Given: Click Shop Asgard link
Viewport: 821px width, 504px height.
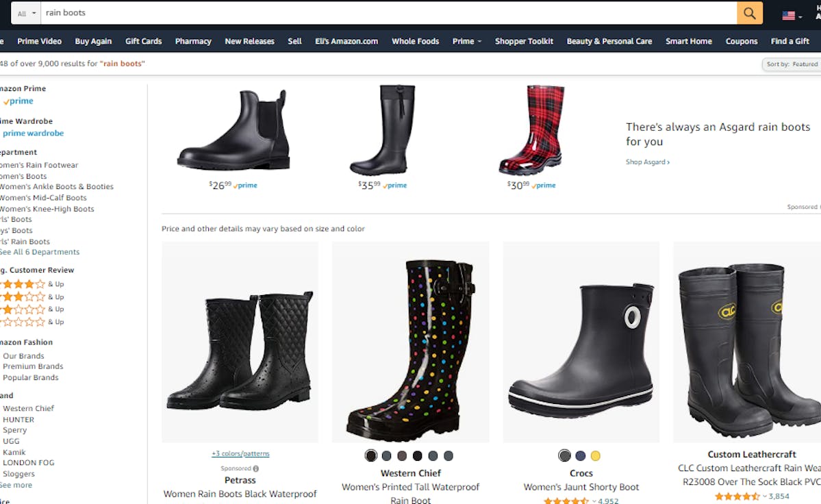Looking at the screenshot, I should pos(648,162).
